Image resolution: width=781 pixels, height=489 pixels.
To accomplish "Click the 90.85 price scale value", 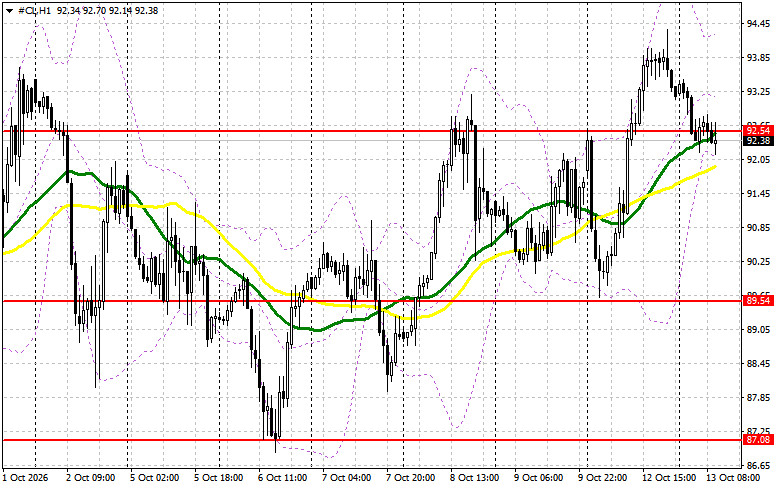I will (759, 228).
